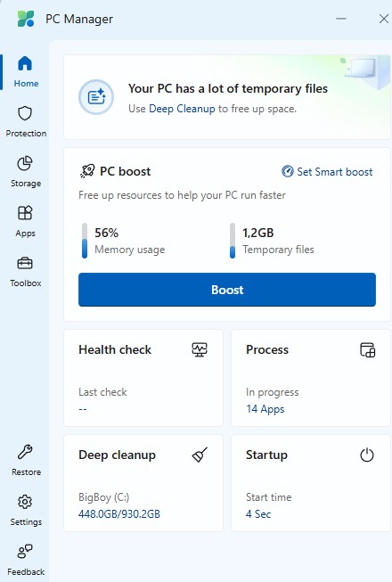Viewport: 392px width, 582px height.
Task: Click the PC Manager window title
Action: (x=79, y=19)
